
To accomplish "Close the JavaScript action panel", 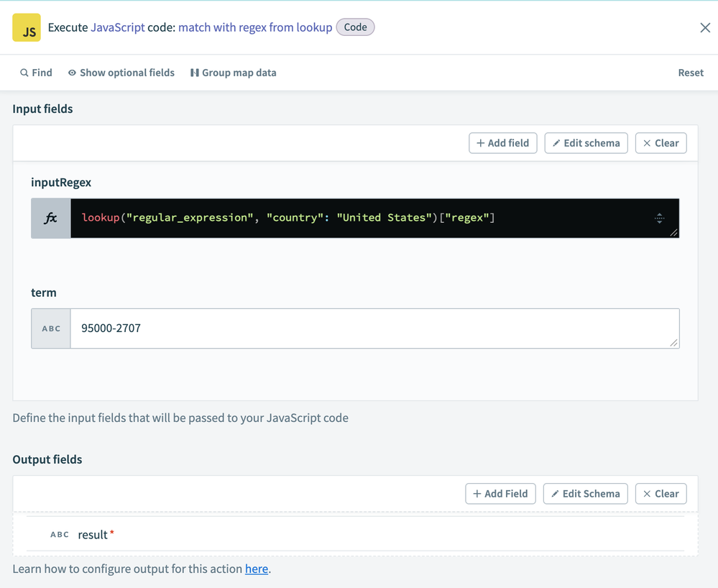I will click(704, 28).
